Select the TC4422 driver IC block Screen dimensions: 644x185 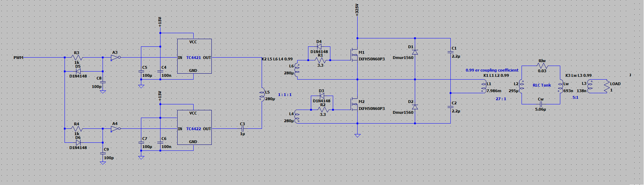click(x=194, y=127)
